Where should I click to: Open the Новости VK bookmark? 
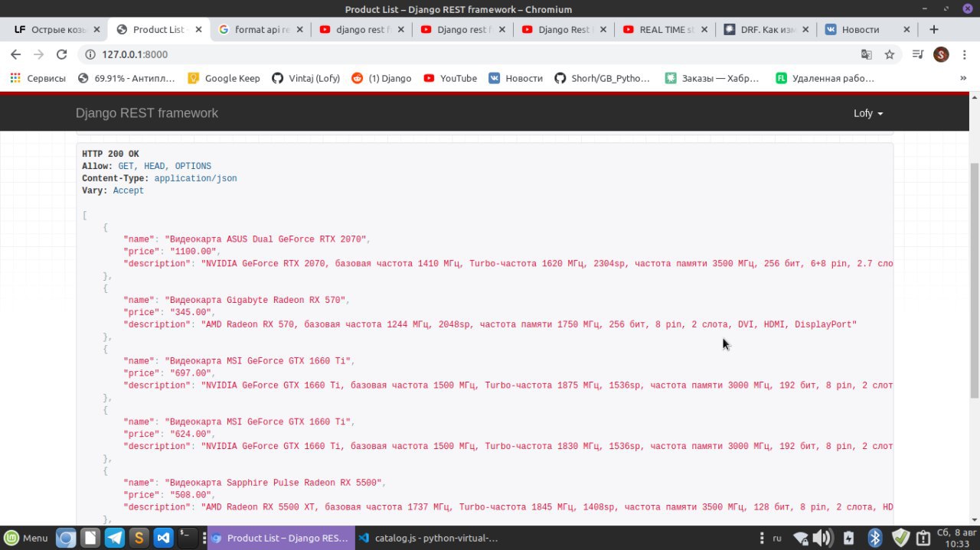[516, 78]
